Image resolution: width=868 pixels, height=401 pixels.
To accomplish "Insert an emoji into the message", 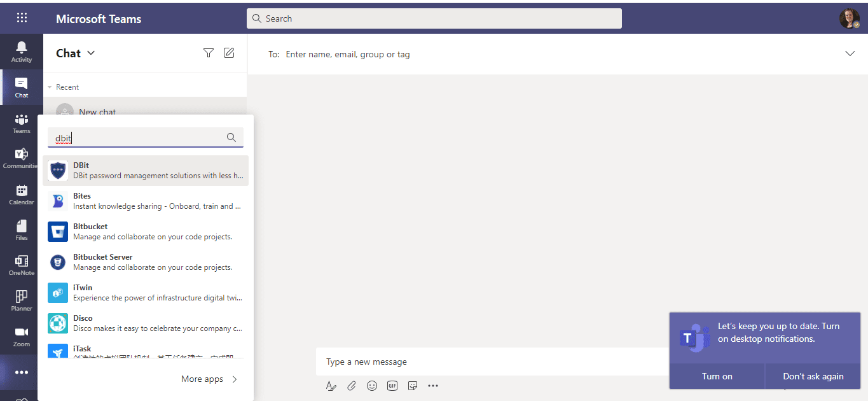I will (372, 386).
